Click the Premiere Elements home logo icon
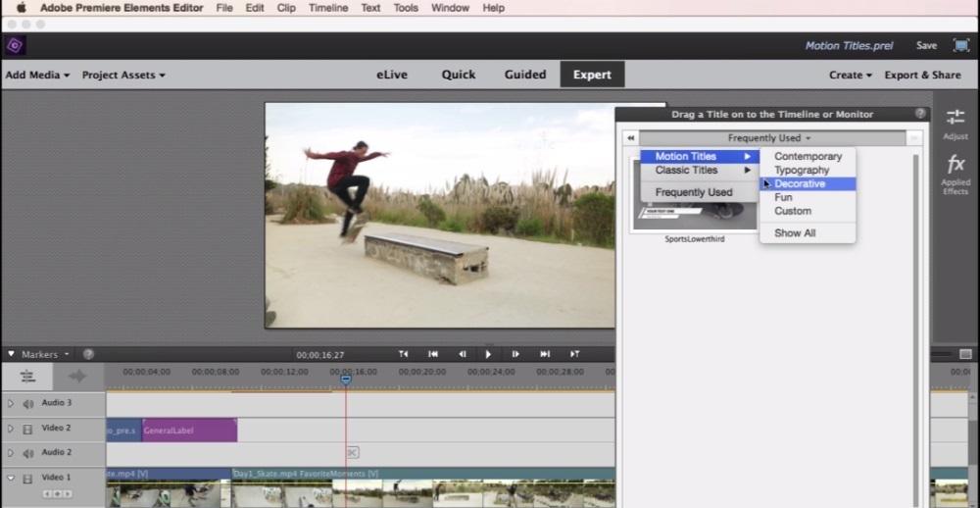The width and height of the screenshot is (980, 508). 15,46
